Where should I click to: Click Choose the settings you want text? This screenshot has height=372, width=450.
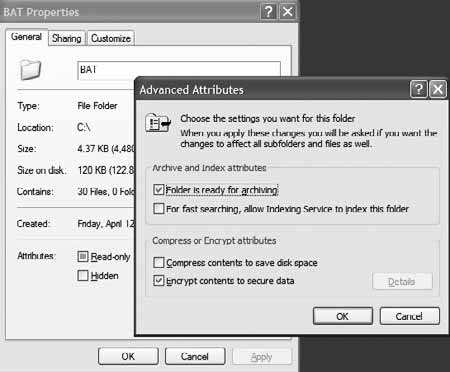pos(268,118)
